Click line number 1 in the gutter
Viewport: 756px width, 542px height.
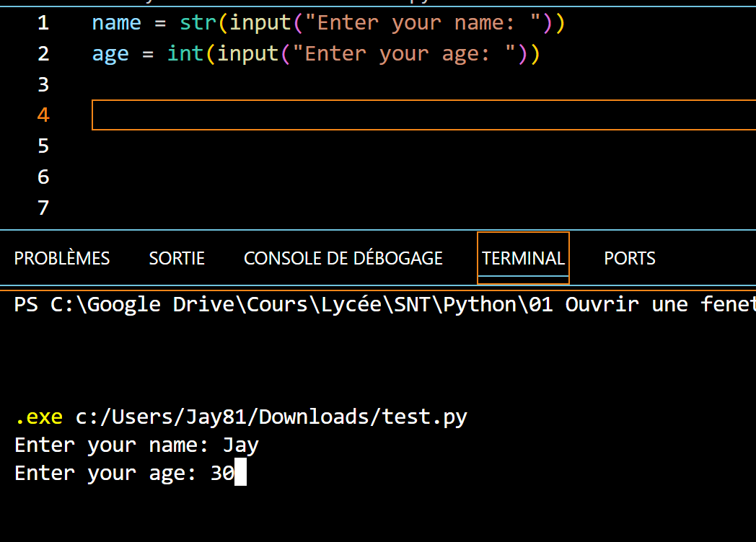(43, 23)
